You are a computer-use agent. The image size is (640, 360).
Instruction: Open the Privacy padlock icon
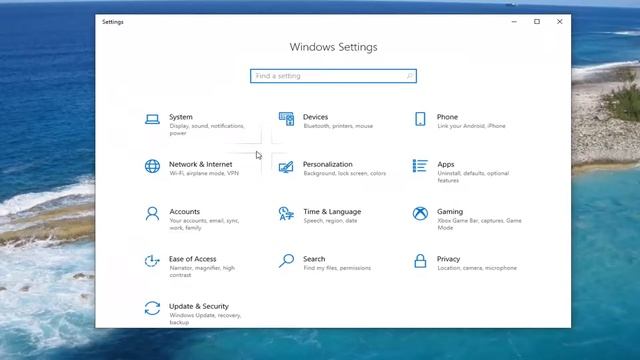[x=420, y=261]
